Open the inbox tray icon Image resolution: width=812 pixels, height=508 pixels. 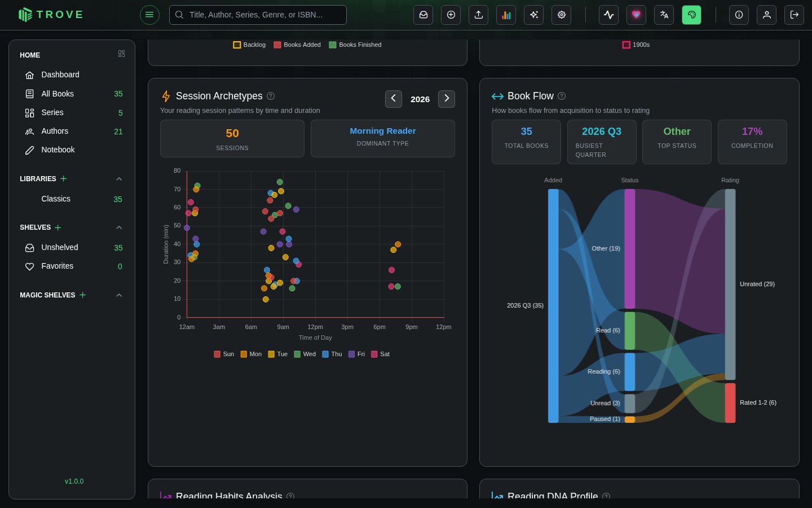pos(423,15)
